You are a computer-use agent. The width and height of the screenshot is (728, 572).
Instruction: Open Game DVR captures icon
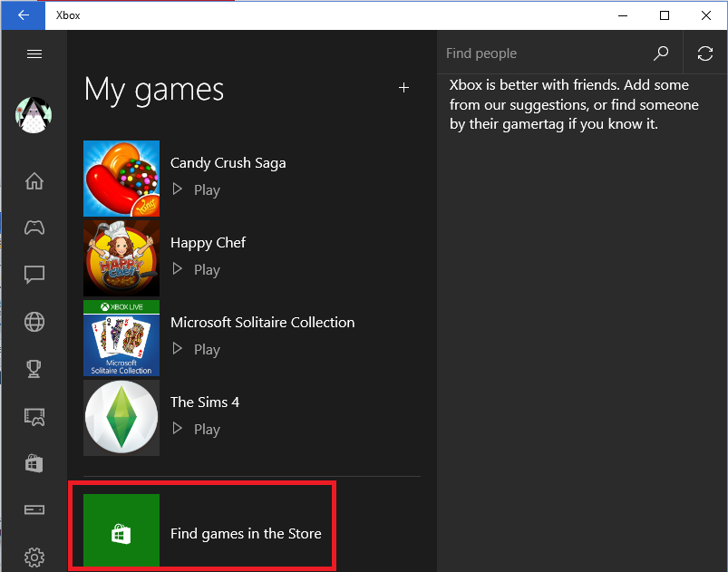click(x=34, y=416)
